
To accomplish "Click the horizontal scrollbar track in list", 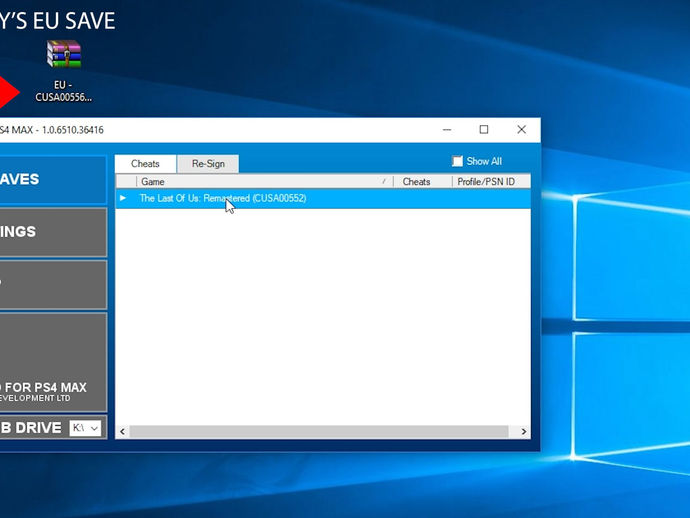I will point(319,431).
